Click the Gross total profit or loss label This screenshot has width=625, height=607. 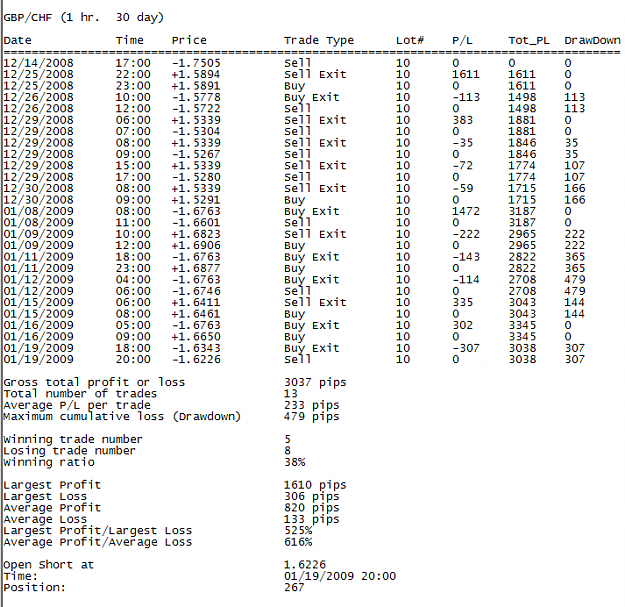pyautogui.click(x=94, y=383)
